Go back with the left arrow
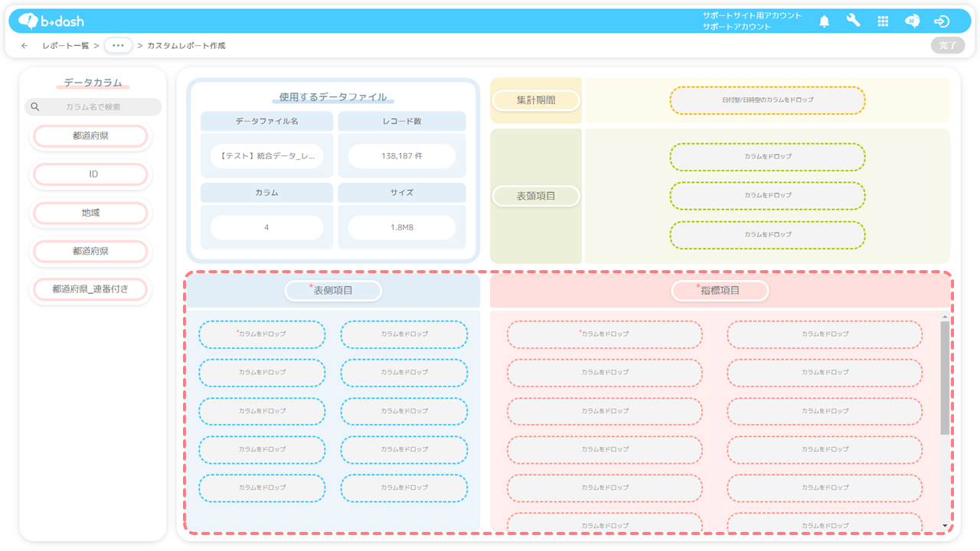Screen dimensions: 980x551 [24, 46]
